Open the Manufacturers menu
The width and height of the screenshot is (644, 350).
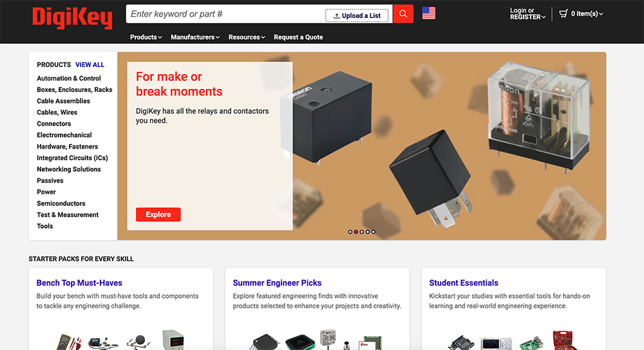coord(195,37)
